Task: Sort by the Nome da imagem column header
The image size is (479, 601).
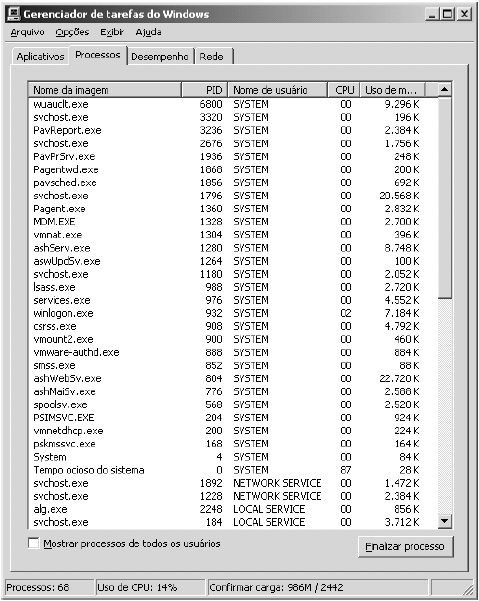Action: click(x=105, y=90)
